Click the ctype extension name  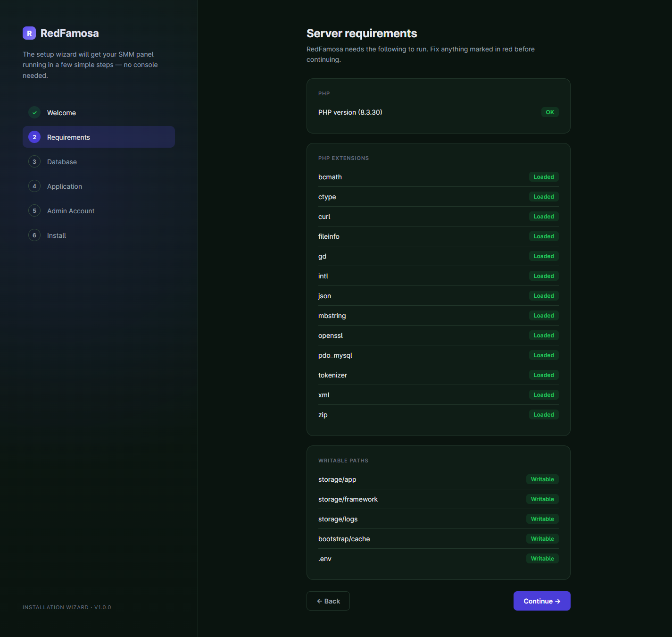327,197
